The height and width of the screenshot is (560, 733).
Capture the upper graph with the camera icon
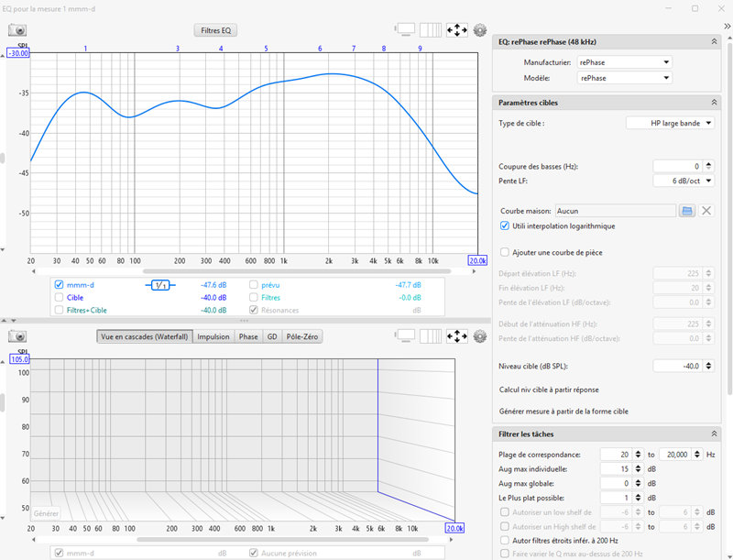click(17, 30)
